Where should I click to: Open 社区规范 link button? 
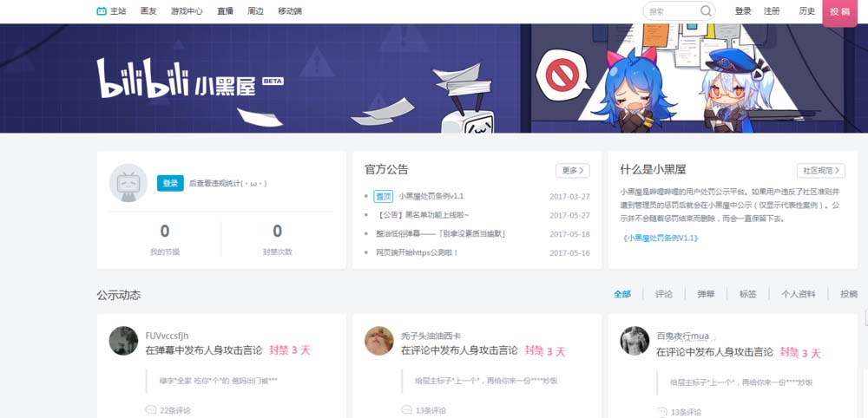pos(821,170)
